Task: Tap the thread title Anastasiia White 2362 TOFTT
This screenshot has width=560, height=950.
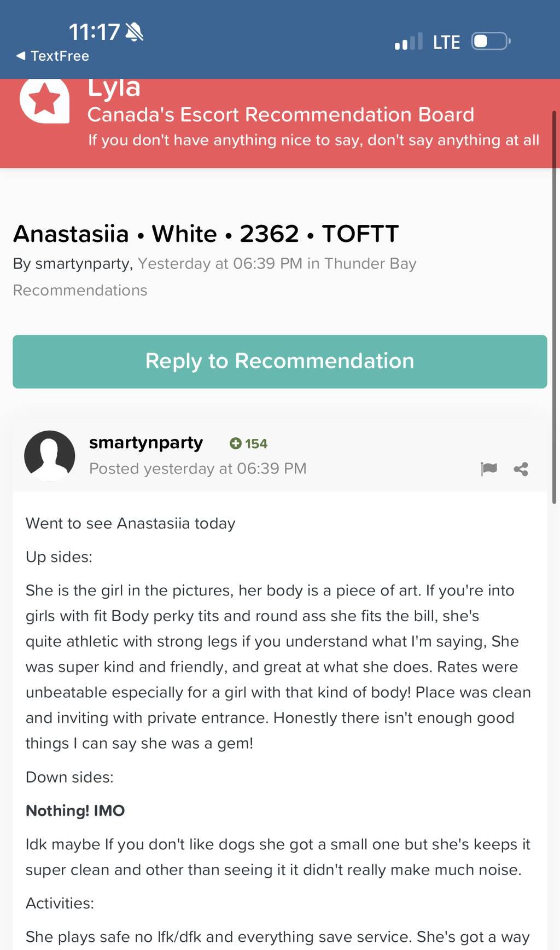Action: point(206,234)
